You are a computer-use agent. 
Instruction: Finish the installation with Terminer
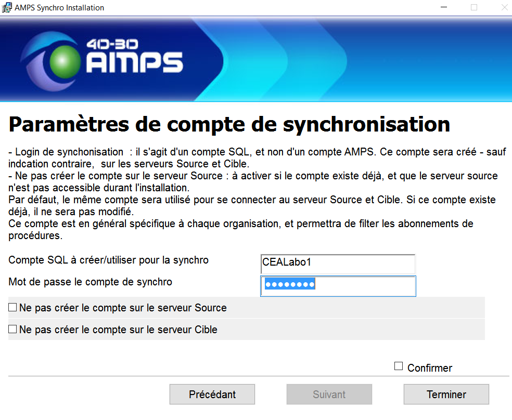click(x=446, y=395)
